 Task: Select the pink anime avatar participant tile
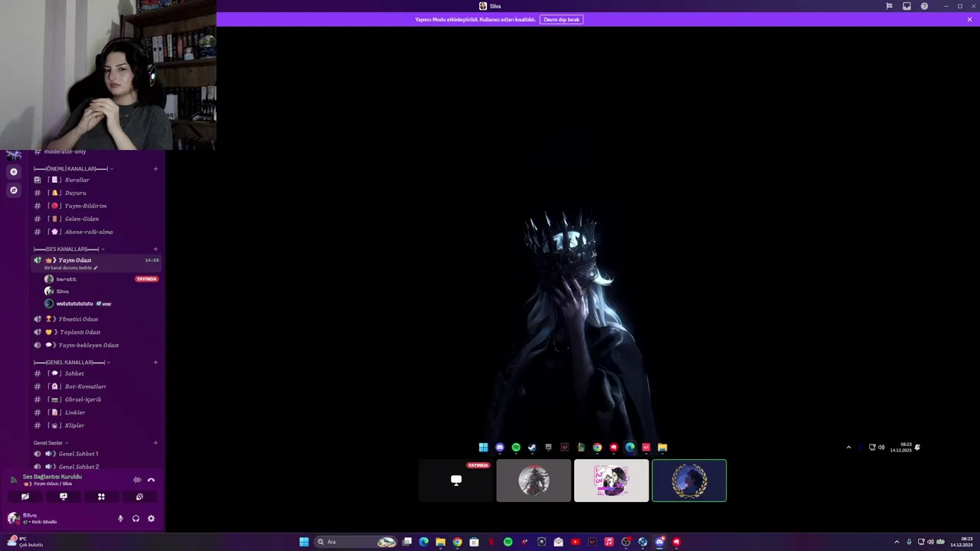click(611, 481)
